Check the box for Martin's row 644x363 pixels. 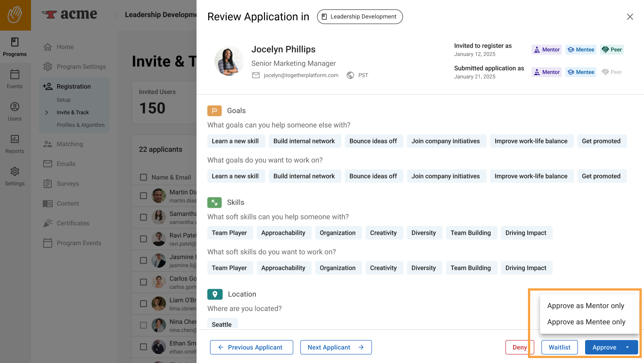(x=143, y=196)
